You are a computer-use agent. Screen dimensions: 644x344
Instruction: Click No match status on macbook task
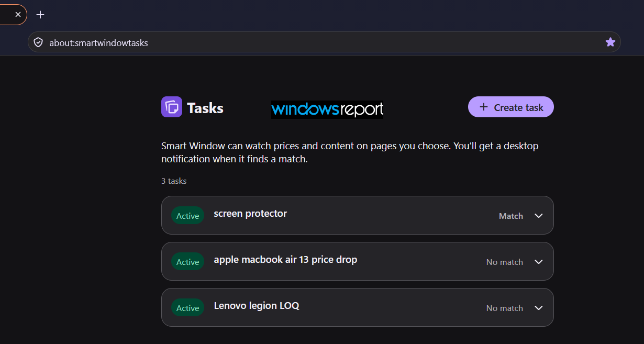[x=505, y=262]
